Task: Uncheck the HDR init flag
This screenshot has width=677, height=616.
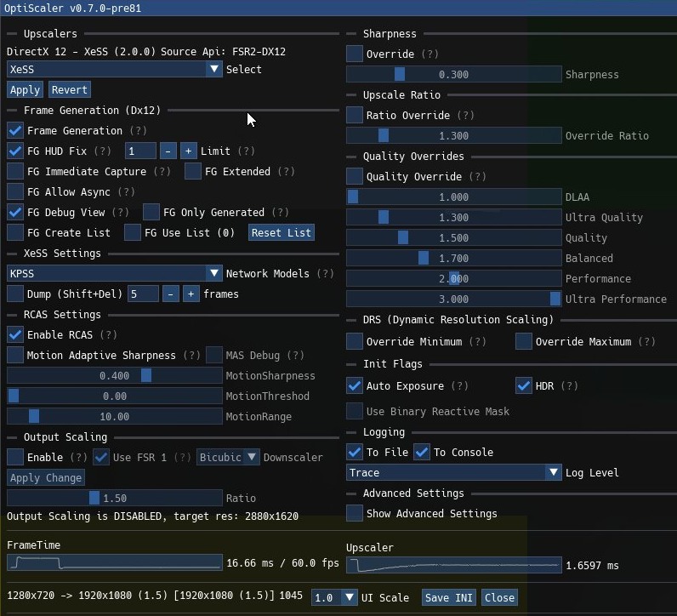Action: click(x=524, y=385)
